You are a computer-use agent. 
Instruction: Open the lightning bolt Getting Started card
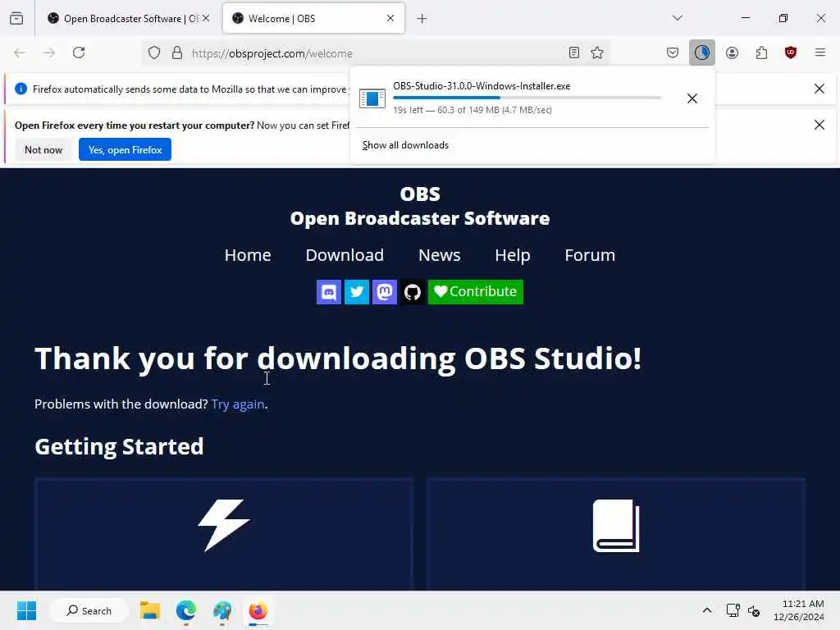tap(224, 534)
